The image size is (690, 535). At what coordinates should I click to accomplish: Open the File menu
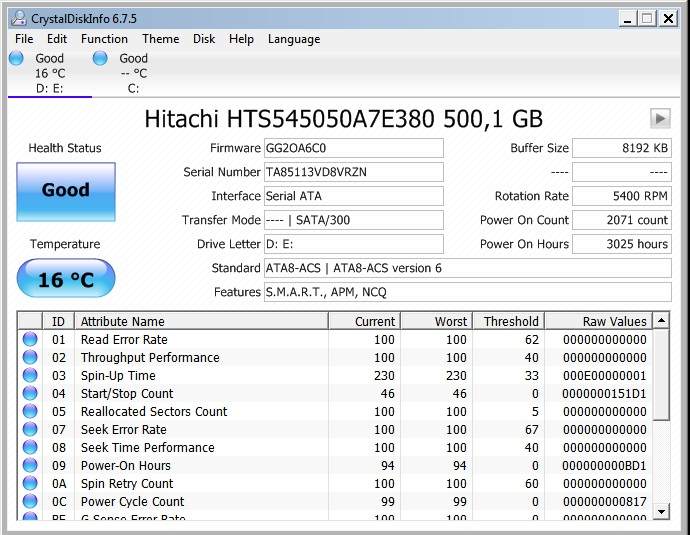(24, 39)
